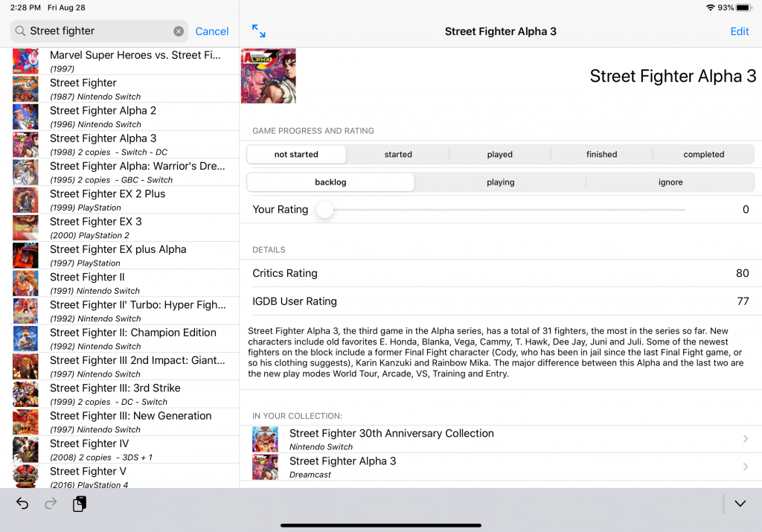This screenshot has width=762, height=532.
Task: Tap Street Fighter II cover thumbnail
Action: point(25,283)
